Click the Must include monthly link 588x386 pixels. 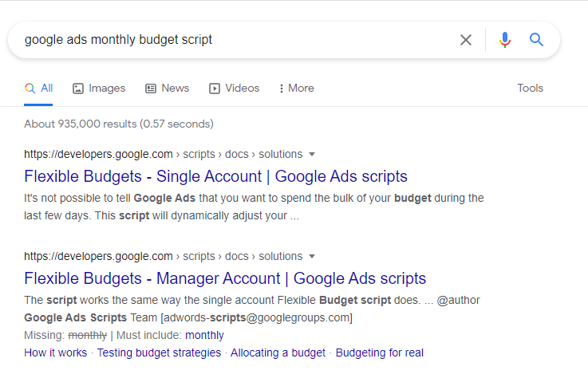point(204,336)
